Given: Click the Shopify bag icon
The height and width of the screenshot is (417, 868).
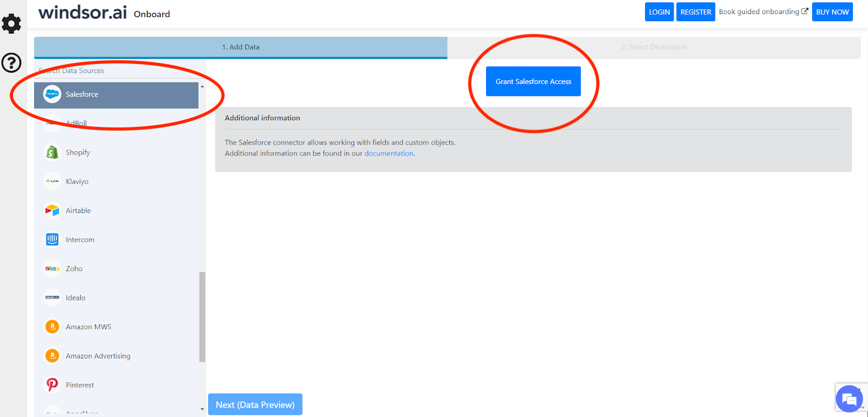Looking at the screenshot, I should [52, 152].
